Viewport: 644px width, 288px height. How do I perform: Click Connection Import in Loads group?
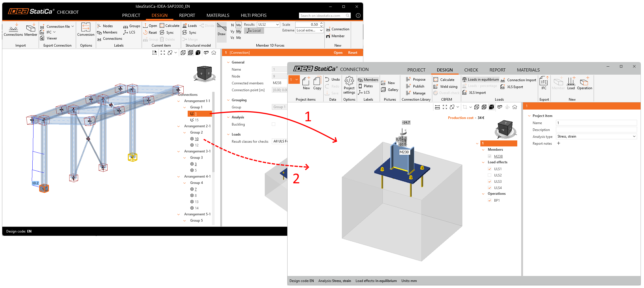click(518, 80)
